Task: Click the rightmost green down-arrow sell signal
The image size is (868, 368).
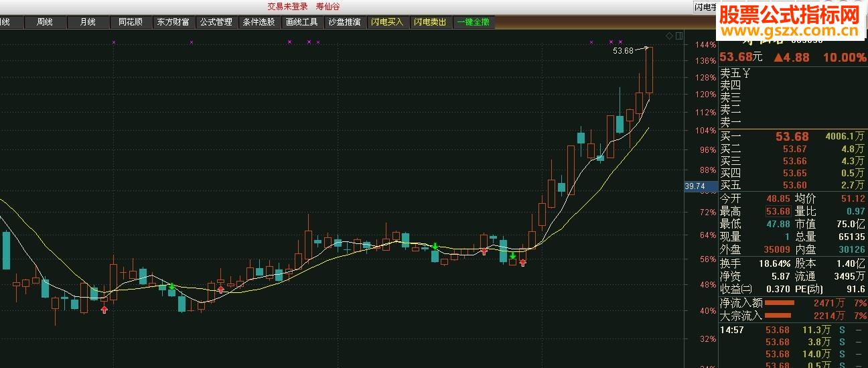Action: pyautogui.click(x=513, y=256)
